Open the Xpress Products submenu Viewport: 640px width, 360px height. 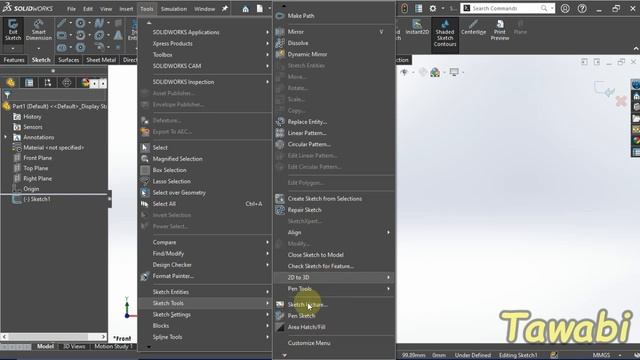click(205, 43)
